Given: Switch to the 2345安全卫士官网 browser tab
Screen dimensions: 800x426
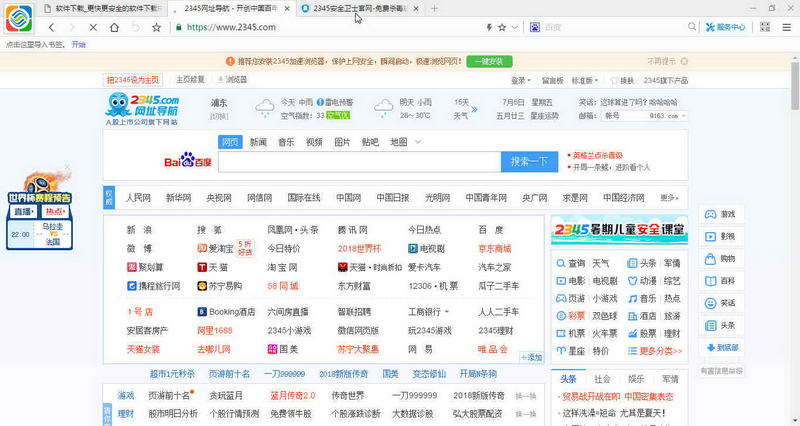Looking at the screenshot, I should (x=355, y=8).
